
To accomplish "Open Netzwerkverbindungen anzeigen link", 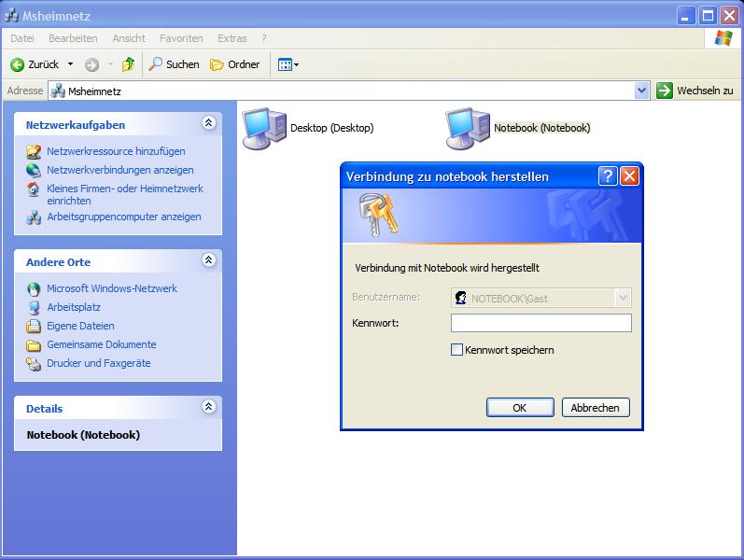I will pos(120,170).
